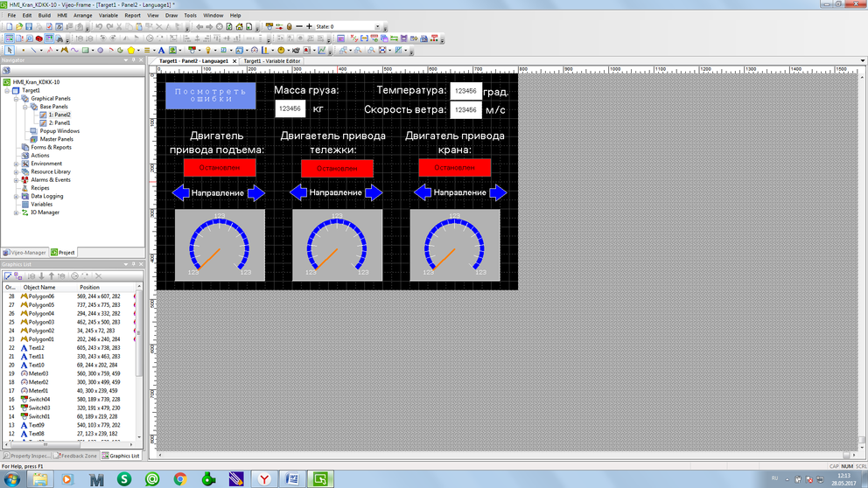Click red Остановлен under Двигатель привода подъема

tap(220, 167)
